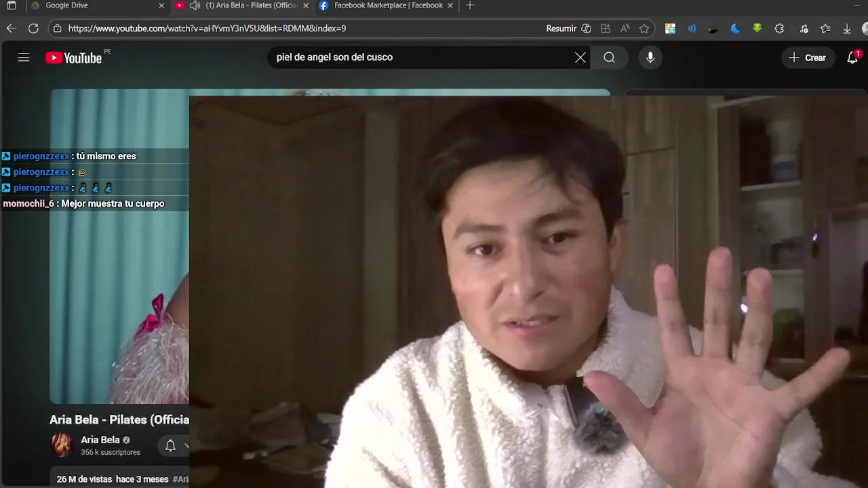This screenshot has height=488, width=868.
Task: Click the Aria Bela - Pilates video title
Action: [119, 420]
